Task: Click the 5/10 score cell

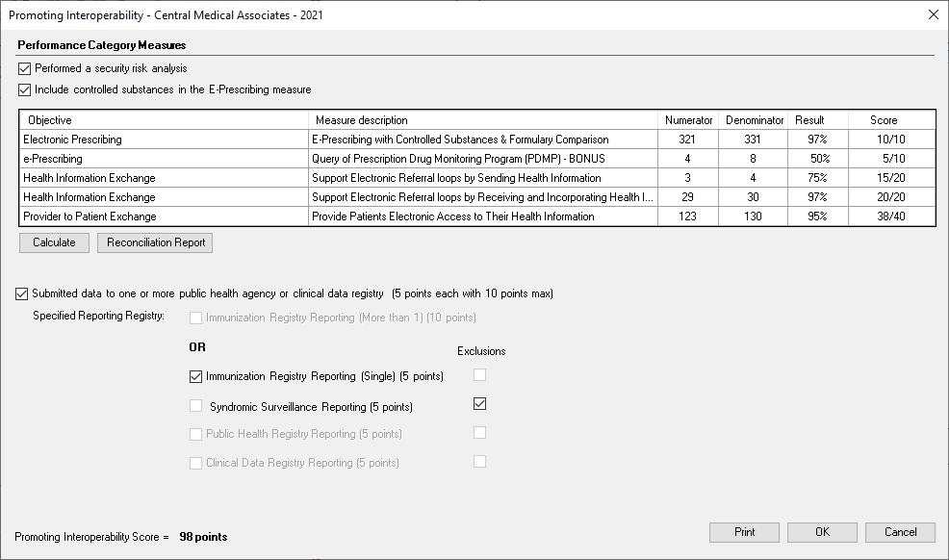Action: click(x=892, y=159)
